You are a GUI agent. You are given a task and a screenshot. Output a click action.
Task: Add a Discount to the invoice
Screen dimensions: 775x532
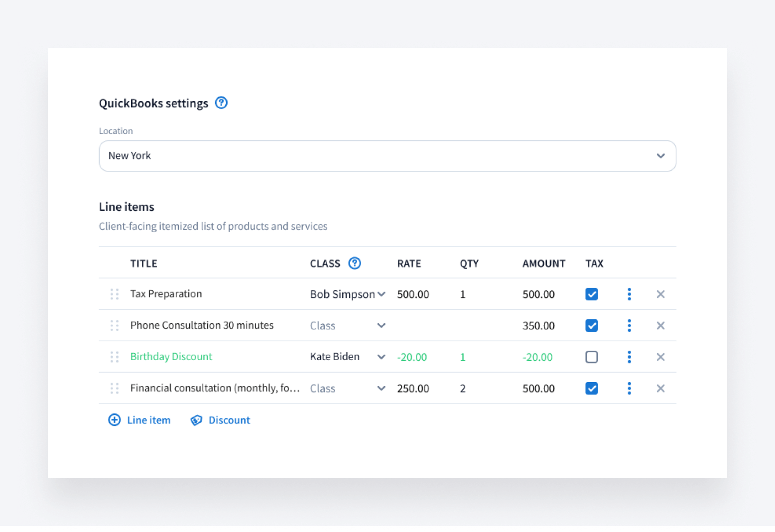(x=221, y=420)
